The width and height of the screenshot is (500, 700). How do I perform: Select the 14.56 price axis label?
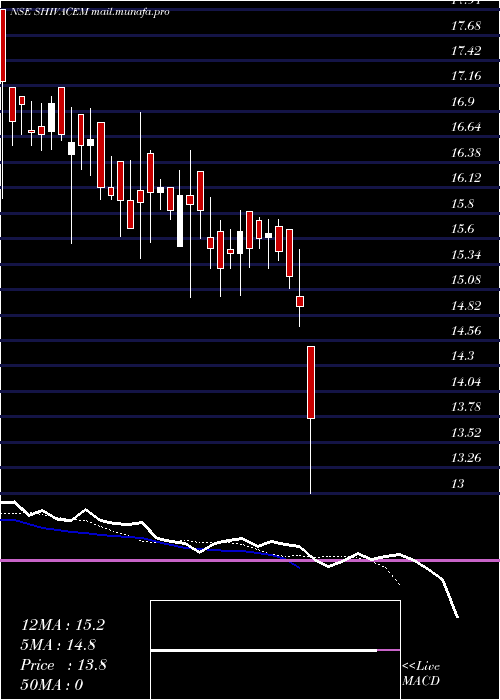tap(466, 331)
